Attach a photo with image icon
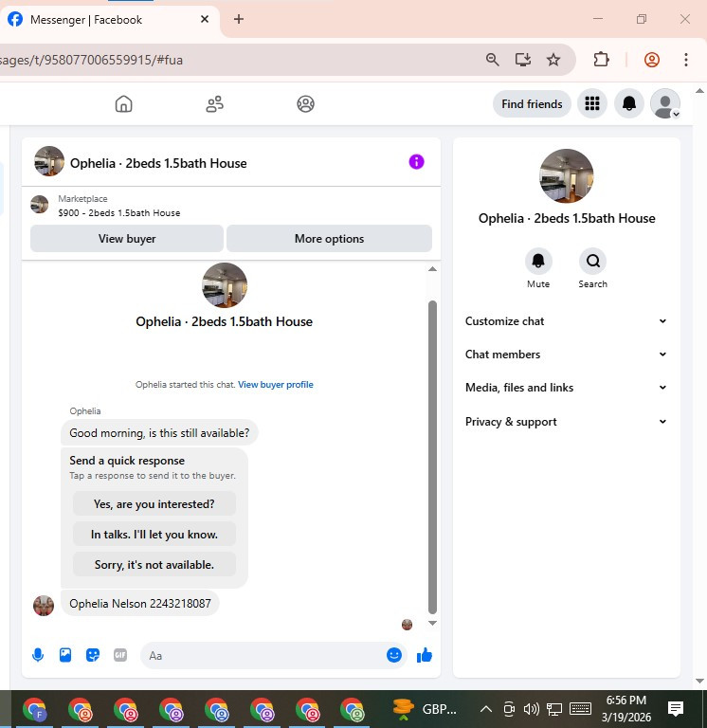This screenshot has height=728, width=707. [65, 655]
